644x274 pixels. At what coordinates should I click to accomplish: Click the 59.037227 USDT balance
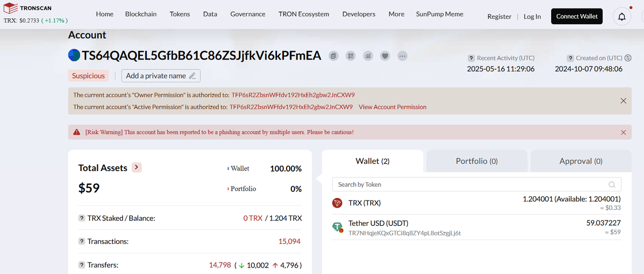(x=604, y=223)
